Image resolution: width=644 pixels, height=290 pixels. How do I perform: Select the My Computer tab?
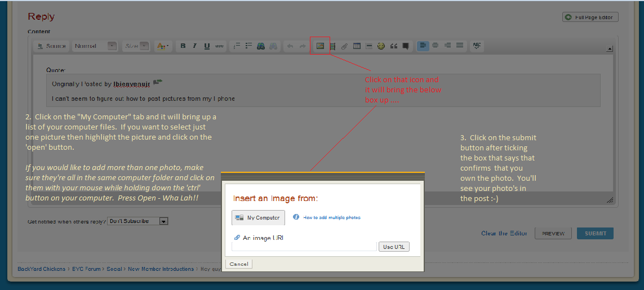[258, 217]
